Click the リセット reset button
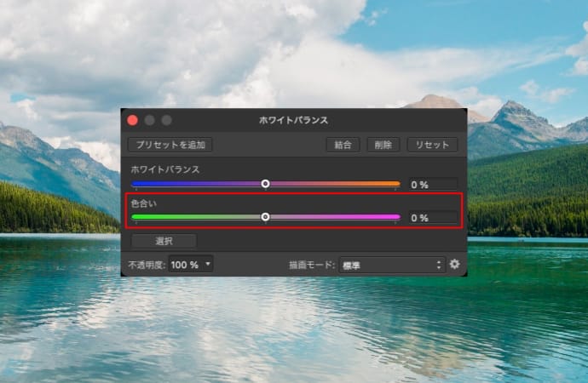 point(432,145)
